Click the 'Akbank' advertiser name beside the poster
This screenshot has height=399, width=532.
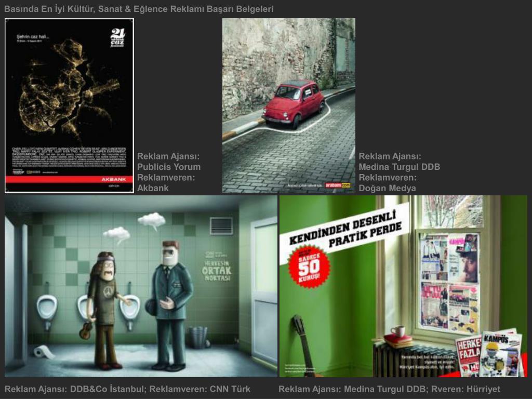coord(153,188)
